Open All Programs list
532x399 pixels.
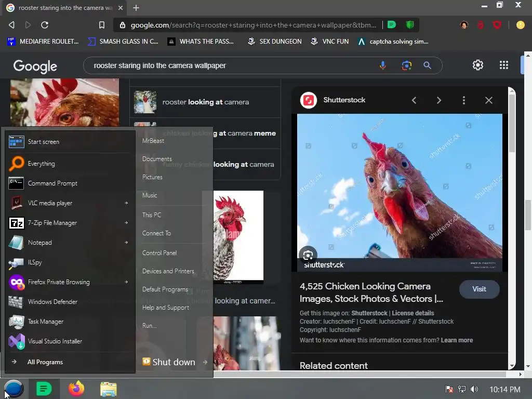pos(70,362)
